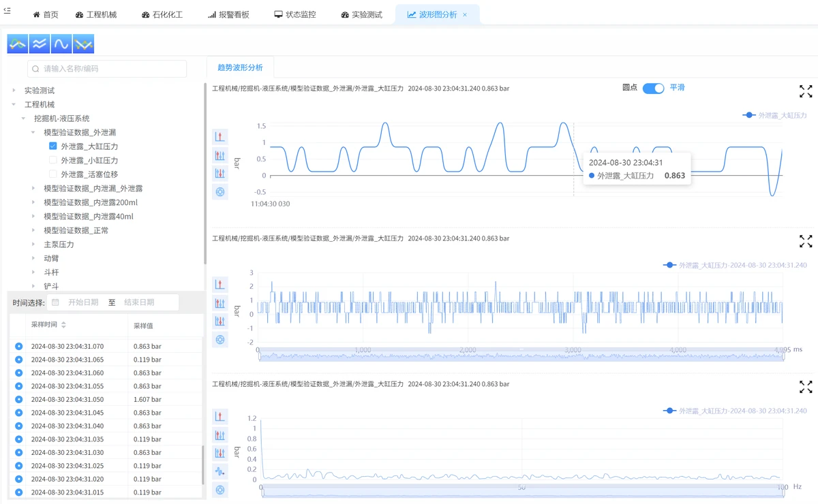Collapse the 挖掘机-液压系统 tree node
The width and height of the screenshot is (818, 504).
pyautogui.click(x=24, y=119)
